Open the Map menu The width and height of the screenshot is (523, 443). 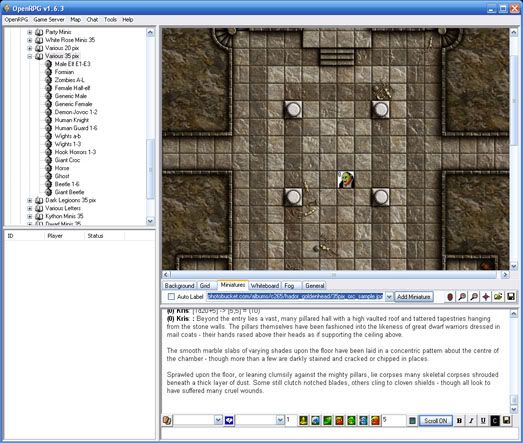[75, 20]
